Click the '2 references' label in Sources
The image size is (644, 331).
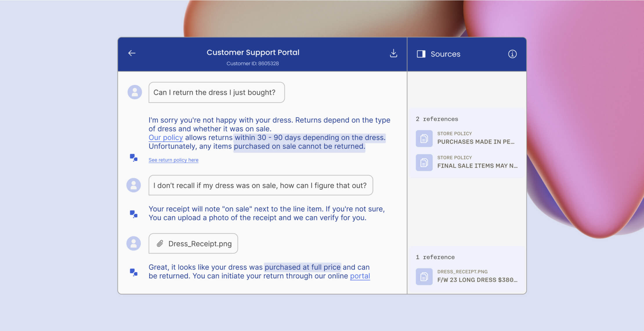coord(437,119)
